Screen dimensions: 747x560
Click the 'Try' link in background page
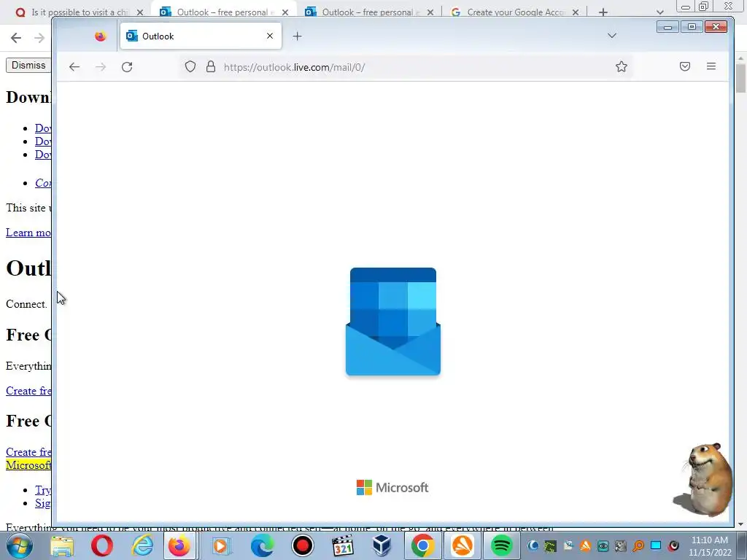click(43, 490)
